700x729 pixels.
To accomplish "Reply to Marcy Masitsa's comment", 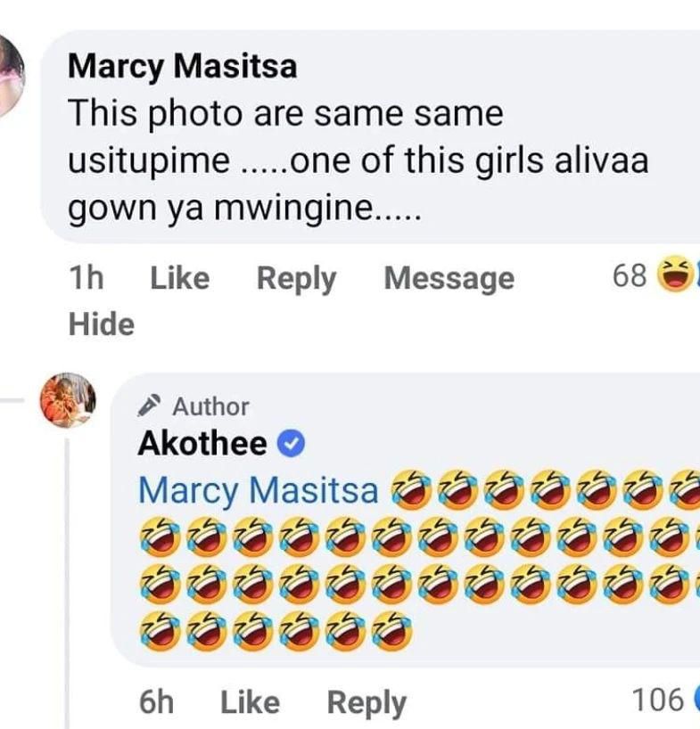I will click(296, 278).
